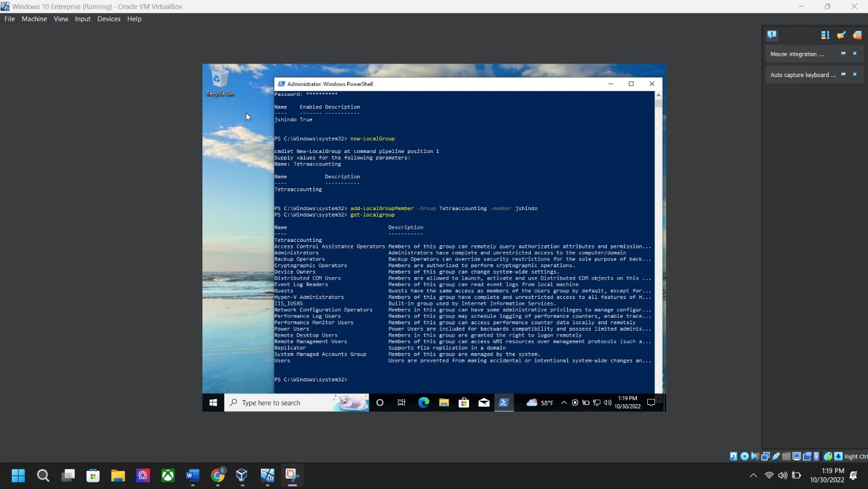Click the USB devices status icon
Image resolution: width=868 pixels, height=489 pixels.
point(776,456)
